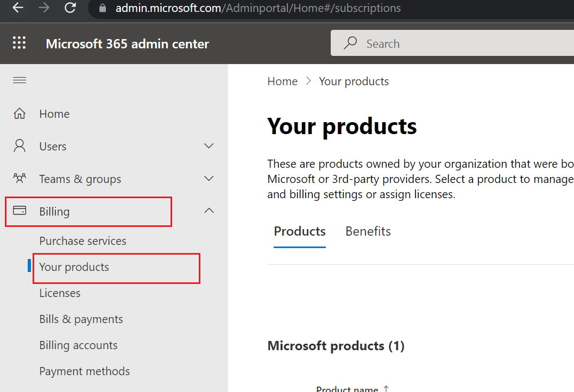
Task: Click the magnifier icon in search box
Action: (x=351, y=43)
